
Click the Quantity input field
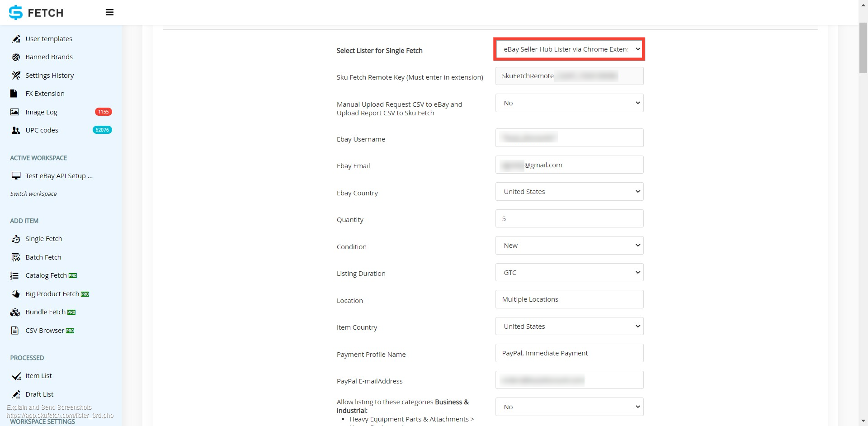tap(569, 219)
